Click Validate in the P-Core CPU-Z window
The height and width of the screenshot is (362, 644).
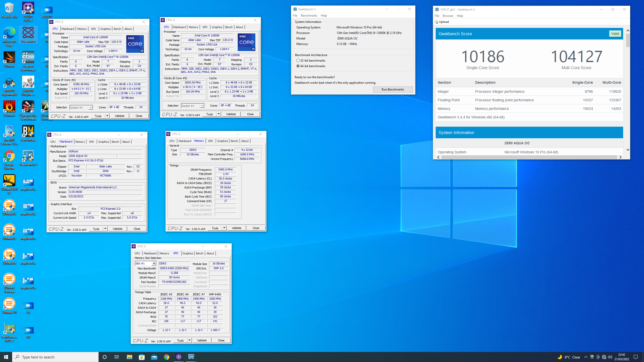[x=119, y=116]
